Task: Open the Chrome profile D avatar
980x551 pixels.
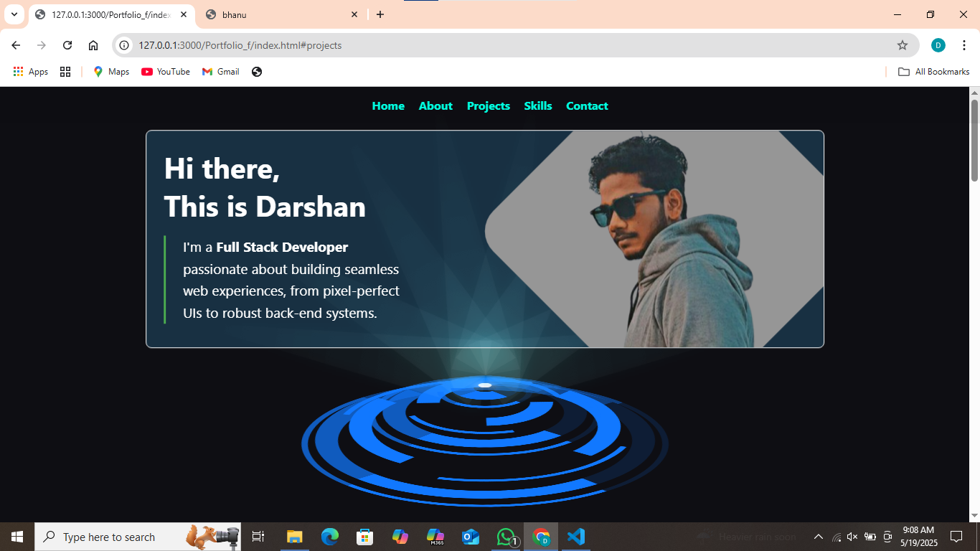Action: coord(938,45)
